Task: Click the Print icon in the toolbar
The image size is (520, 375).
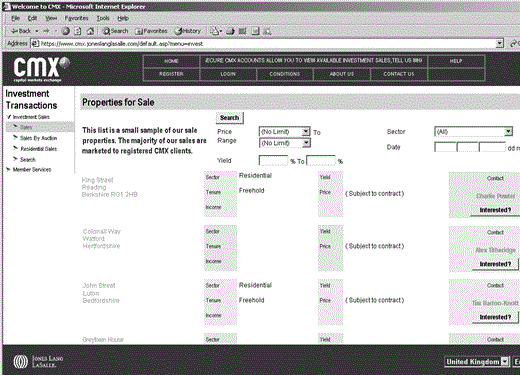Action: pos(230,31)
